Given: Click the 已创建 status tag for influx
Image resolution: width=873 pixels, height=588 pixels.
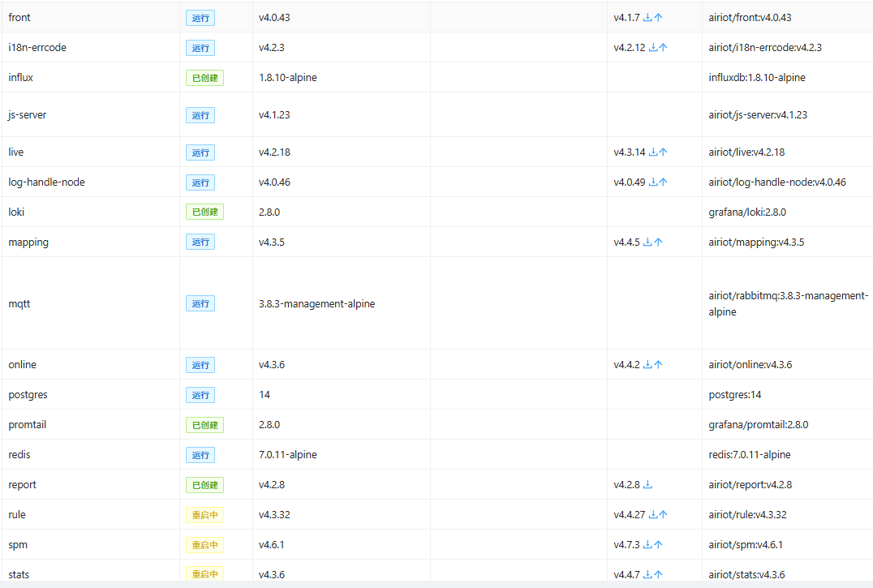Looking at the screenshot, I should [205, 78].
